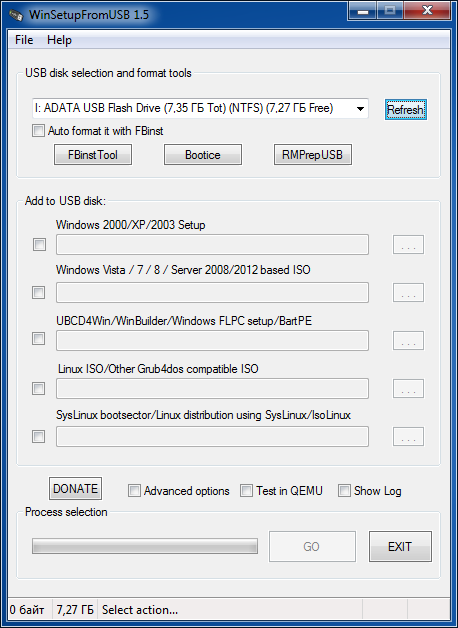This screenshot has width=458, height=628.
Task: Click the Linux ISO path field
Action: 212,388
